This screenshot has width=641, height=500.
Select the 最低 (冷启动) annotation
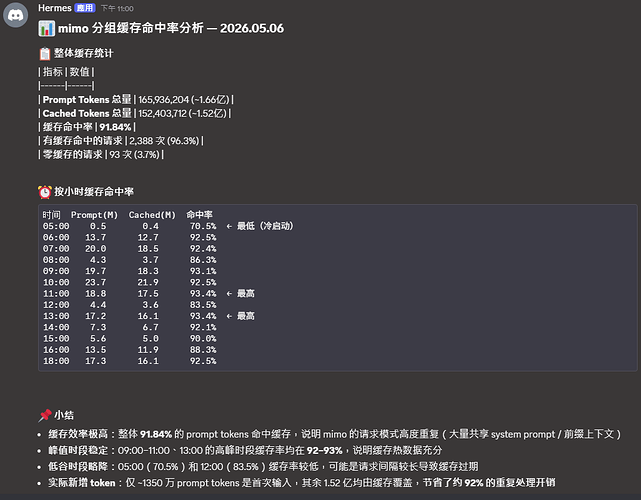265,226
